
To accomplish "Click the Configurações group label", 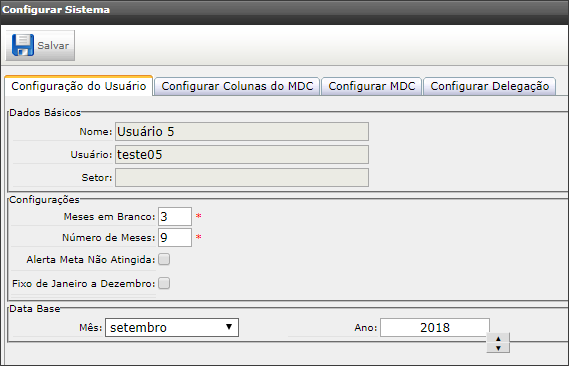I will 44,200.
